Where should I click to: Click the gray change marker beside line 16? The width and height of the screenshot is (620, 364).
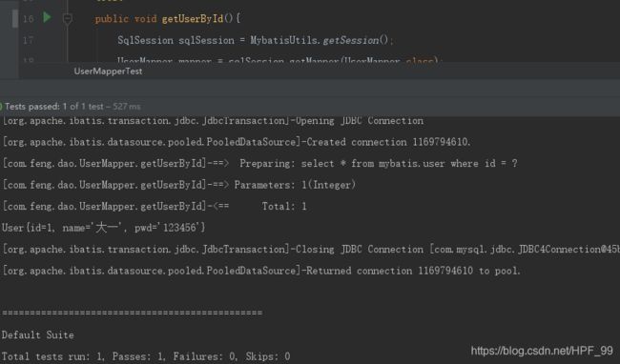tap(15, 18)
